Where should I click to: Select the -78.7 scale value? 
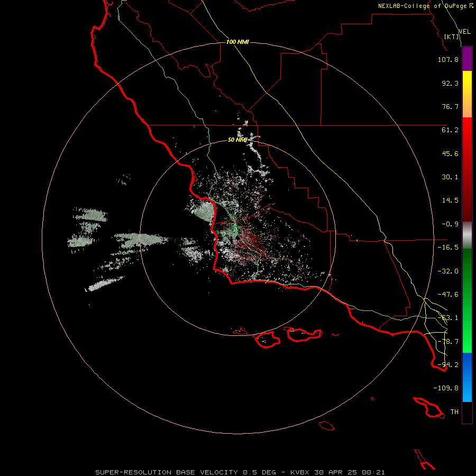coord(448,342)
